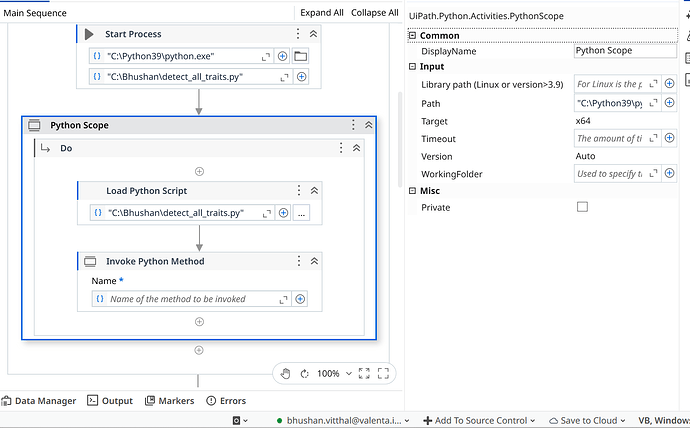The image size is (690, 428).
Task: Browse for file with ellipsis button in Load Python Script
Action: [x=301, y=213]
